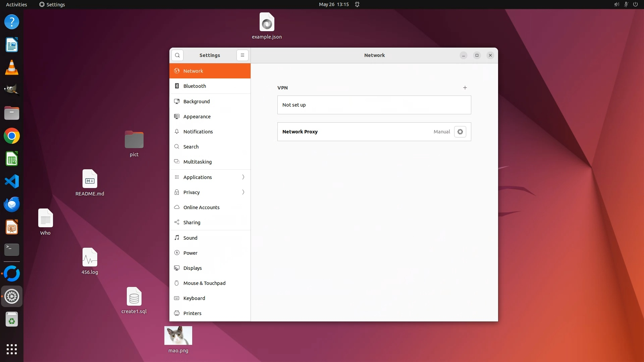
Task: Click the notification bell in top bar
Action: pos(357,4)
